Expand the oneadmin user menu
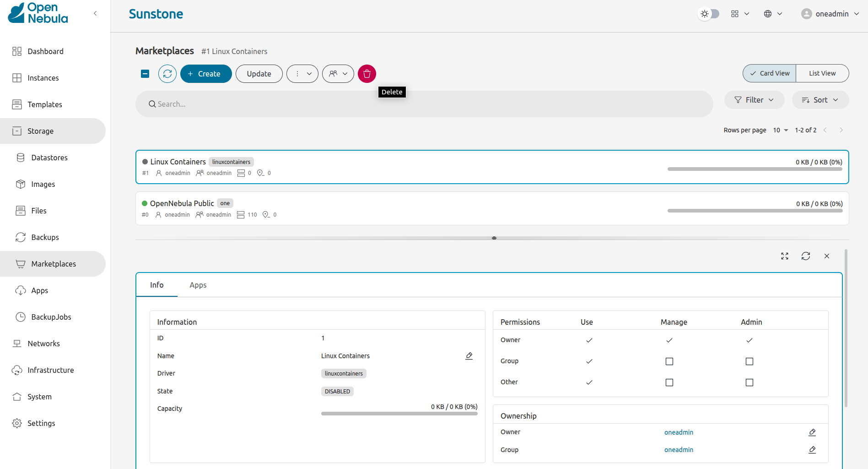This screenshot has width=868, height=469. 830,14
